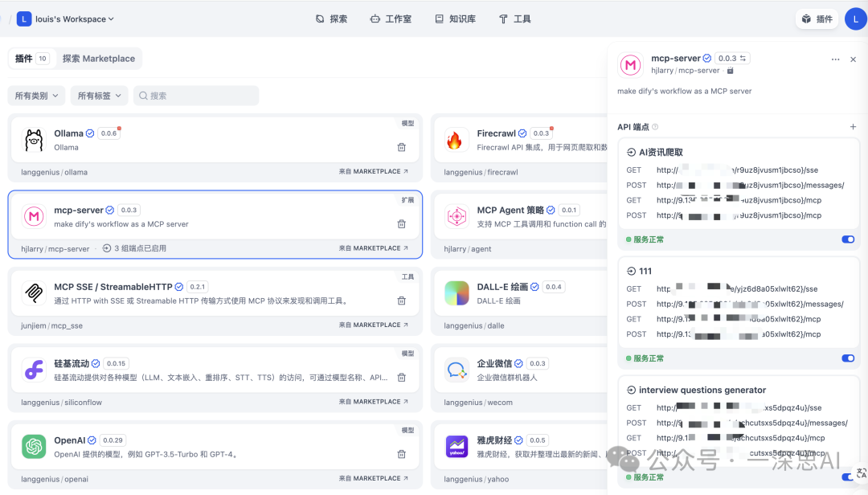Select 知识库 in the top navigation
The width and height of the screenshot is (868, 495).
pos(455,18)
